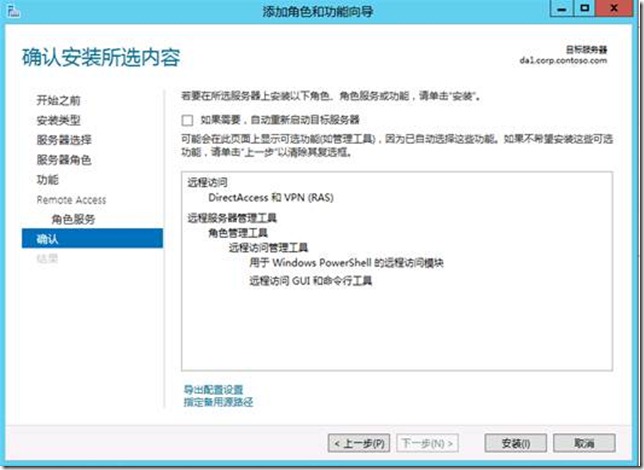The height and width of the screenshot is (470, 644).
Task: Click da1.corp.contoso.com target server name
Action: (x=563, y=60)
